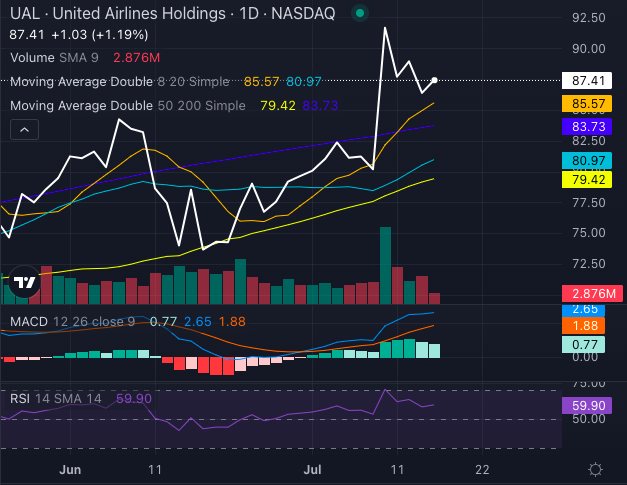The image size is (627, 485).
Task: Click the cyan 80.97 price axis label
Action: (x=587, y=160)
